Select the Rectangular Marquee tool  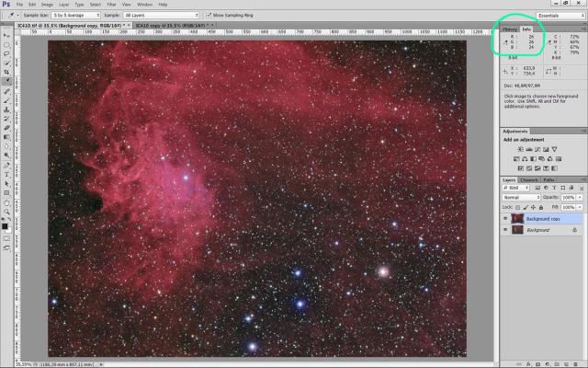click(7, 43)
